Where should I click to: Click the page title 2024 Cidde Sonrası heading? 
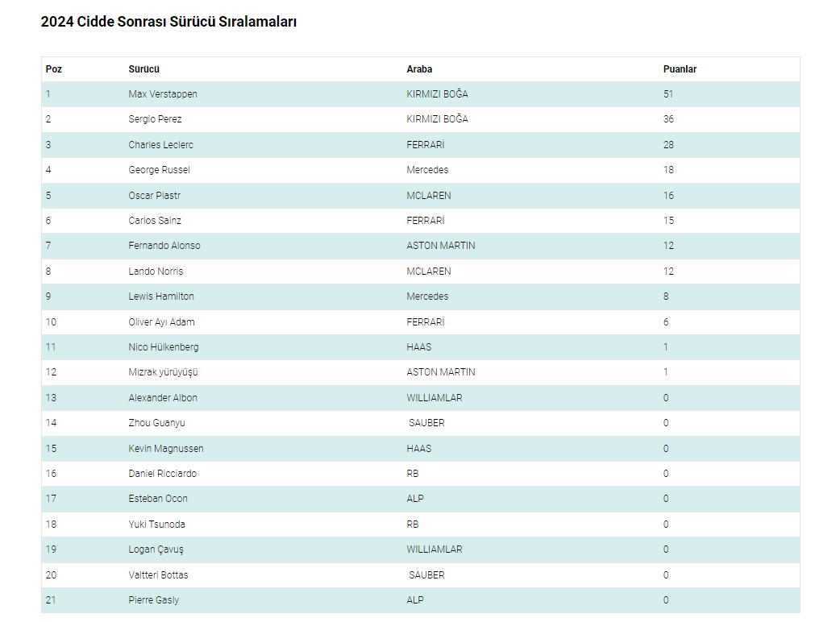pos(168,22)
